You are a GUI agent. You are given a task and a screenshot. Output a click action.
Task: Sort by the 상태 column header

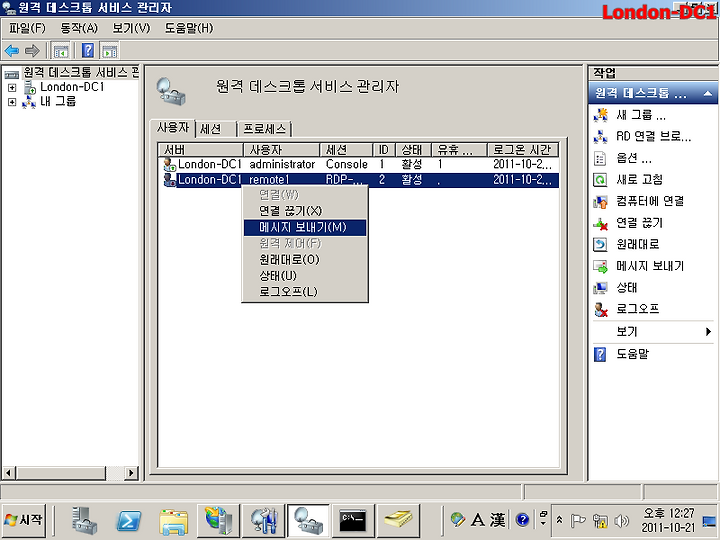413,150
